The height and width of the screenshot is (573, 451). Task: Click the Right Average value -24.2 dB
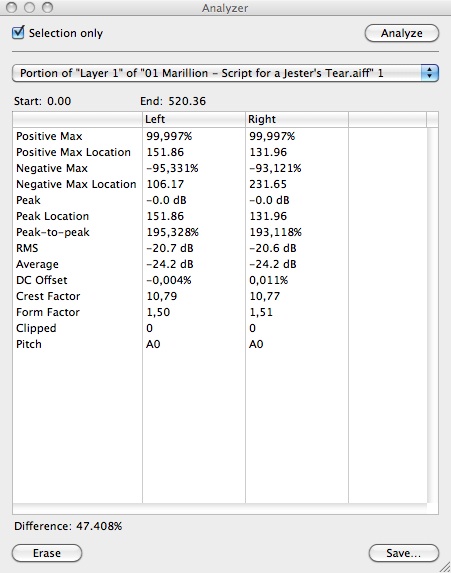click(273, 264)
